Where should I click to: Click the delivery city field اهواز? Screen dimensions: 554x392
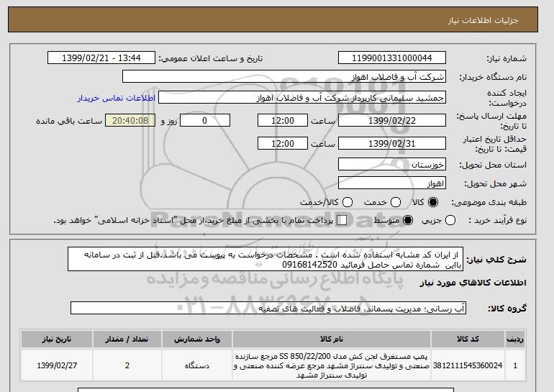392,183
